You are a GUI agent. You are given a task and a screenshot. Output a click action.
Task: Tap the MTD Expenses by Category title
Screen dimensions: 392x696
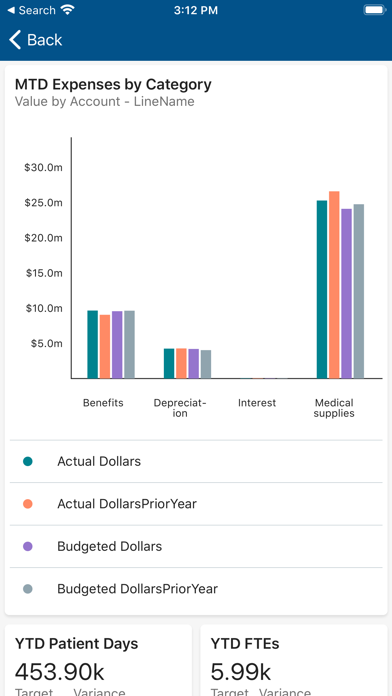click(113, 84)
